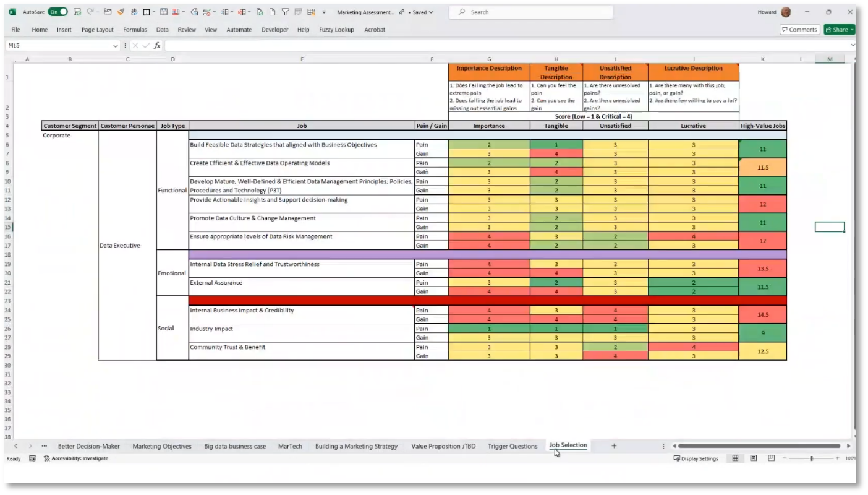Open the Review tab
This screenshot has height=495, width=868.
pyautogui.click(x=187, y=30)
